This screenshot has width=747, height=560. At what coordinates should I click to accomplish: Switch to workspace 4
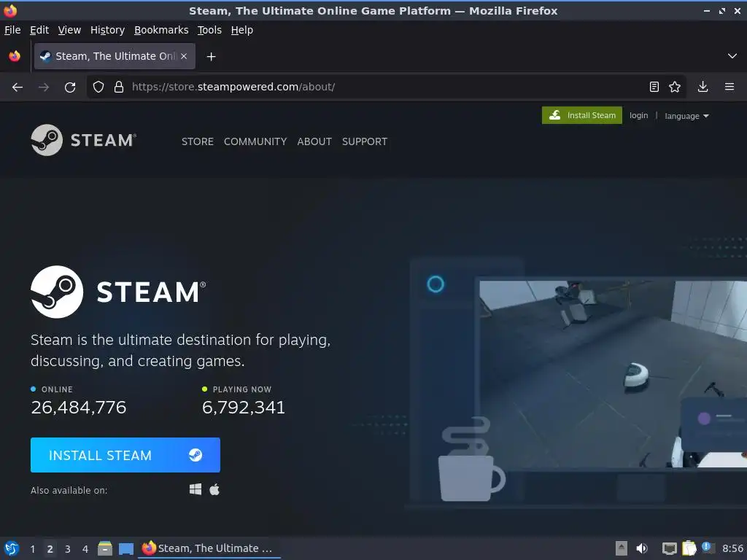[85, 548]
